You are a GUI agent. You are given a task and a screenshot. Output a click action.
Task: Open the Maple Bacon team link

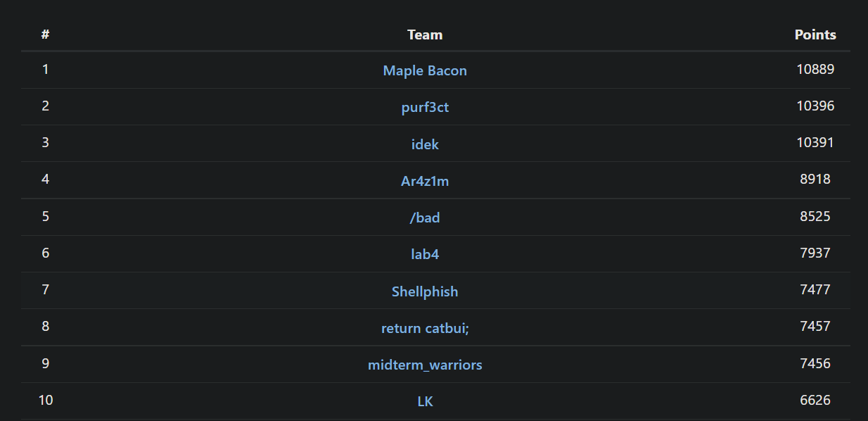(x=425, y=70)
